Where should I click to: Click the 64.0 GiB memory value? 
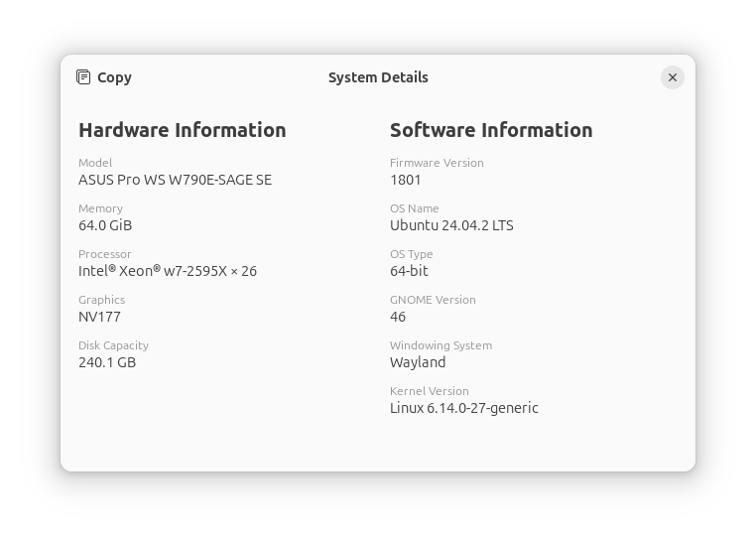[x=105, y=225]
